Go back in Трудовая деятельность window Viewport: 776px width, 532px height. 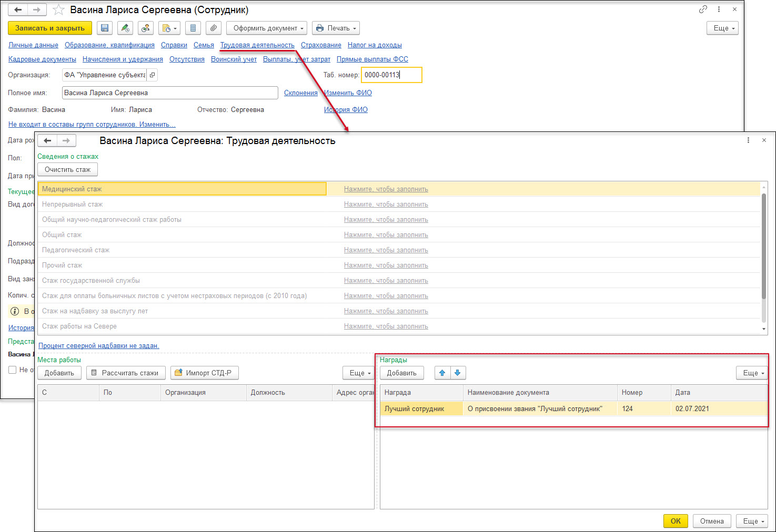click(47, 140)
